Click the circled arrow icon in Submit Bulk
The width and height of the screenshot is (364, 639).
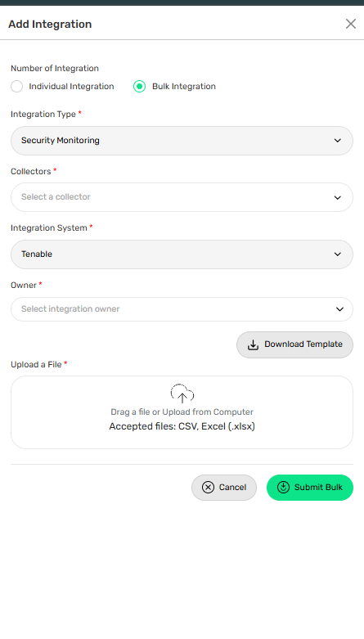(283, 488)
